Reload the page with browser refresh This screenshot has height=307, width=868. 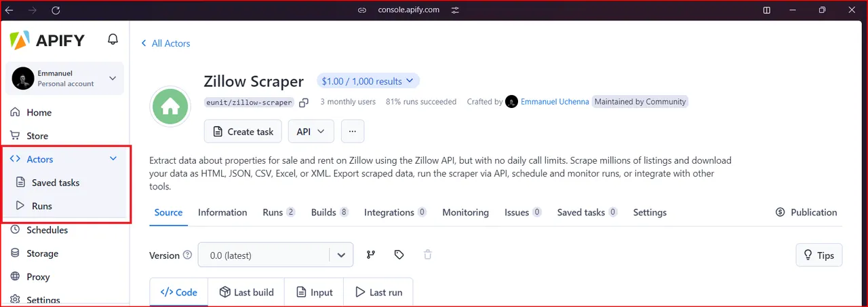click(56, 10)
